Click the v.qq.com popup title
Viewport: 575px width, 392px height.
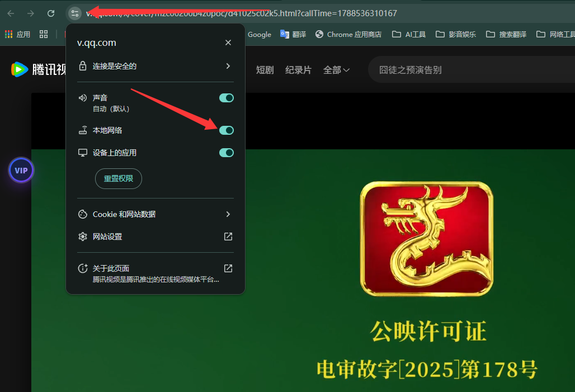click(x=96, y=42)
